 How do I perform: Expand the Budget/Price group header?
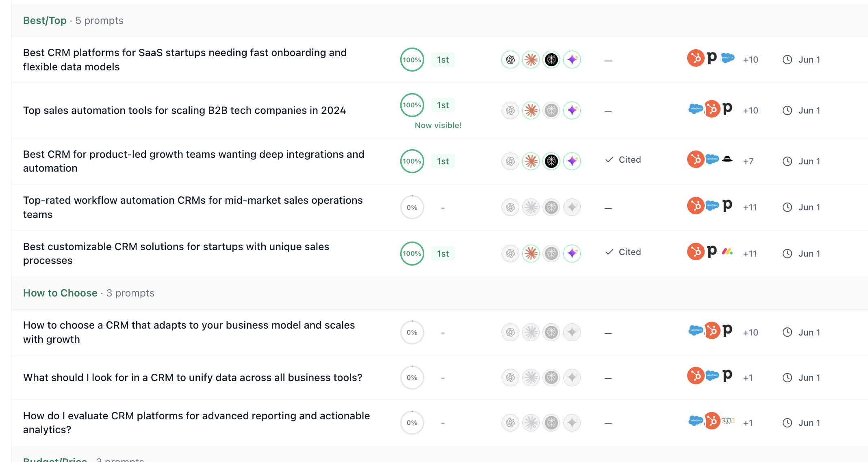55,460
